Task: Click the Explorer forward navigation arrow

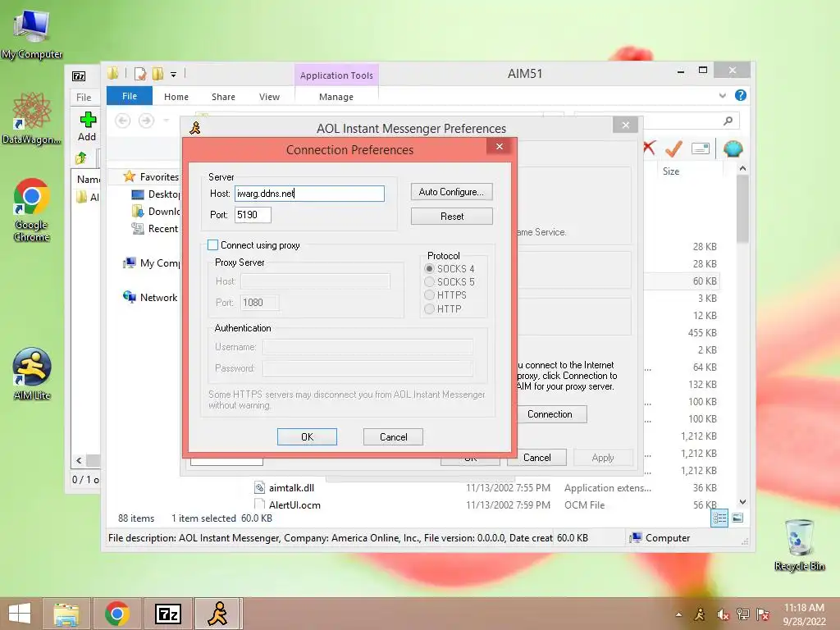Action: pyautogui.click(x=146, y=121)
